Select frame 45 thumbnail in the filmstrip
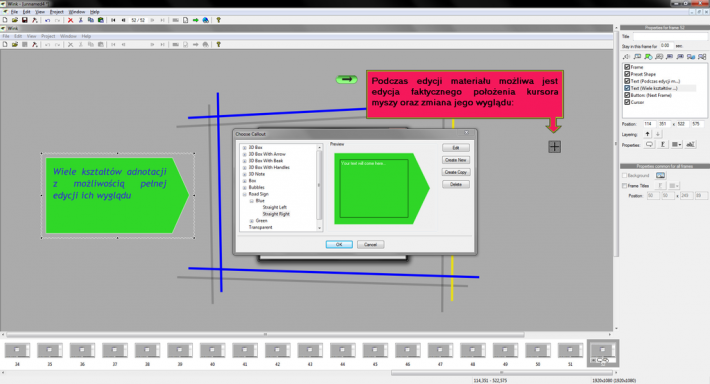710x384 pixels. (375, 350)
